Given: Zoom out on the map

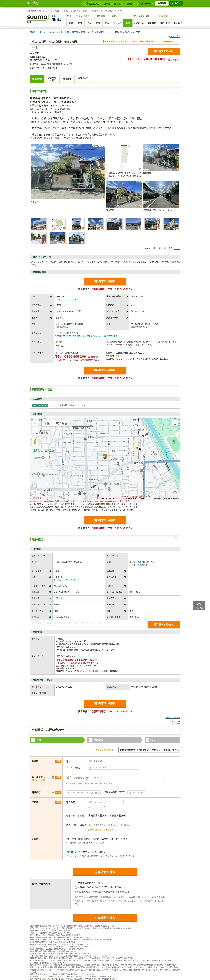Looking at the screenshot, I should (x=35, y=430).
